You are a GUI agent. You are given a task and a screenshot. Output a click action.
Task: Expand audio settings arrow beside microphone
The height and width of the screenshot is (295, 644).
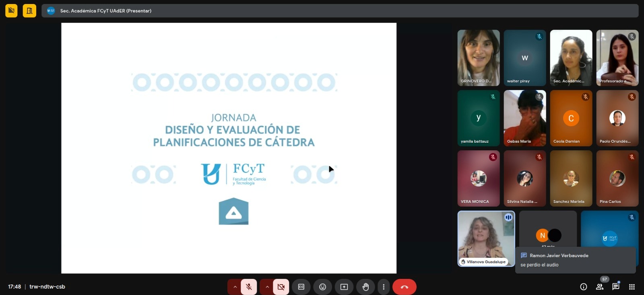235,287
